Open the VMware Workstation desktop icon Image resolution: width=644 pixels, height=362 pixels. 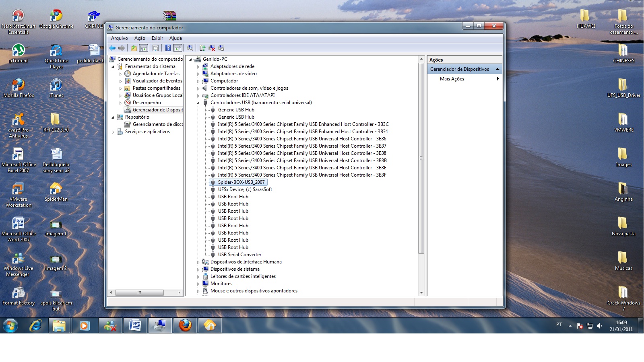click(x=19, y=195)
